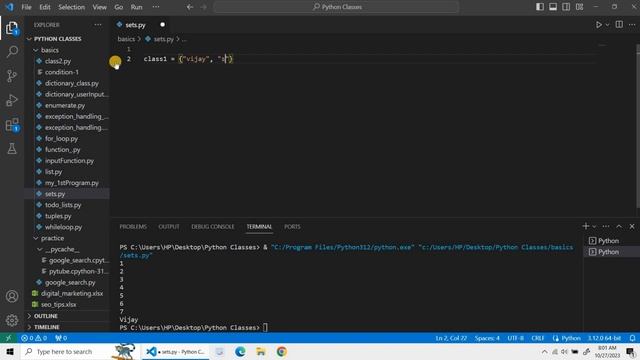Select the sets.py editor tab
This screenshot has width=640, height=360.
[141, 25]
